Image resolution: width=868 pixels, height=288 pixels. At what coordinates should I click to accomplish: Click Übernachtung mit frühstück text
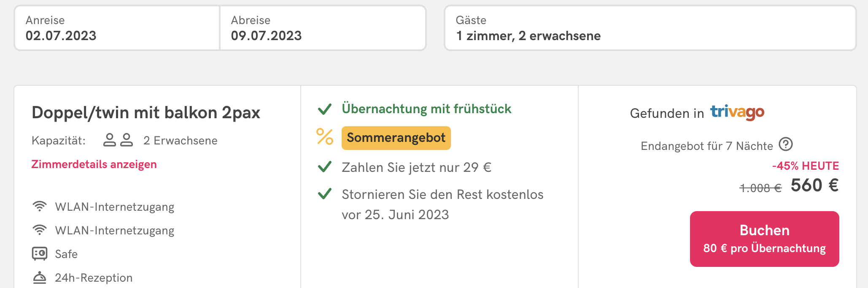click(x=426, y=109)
